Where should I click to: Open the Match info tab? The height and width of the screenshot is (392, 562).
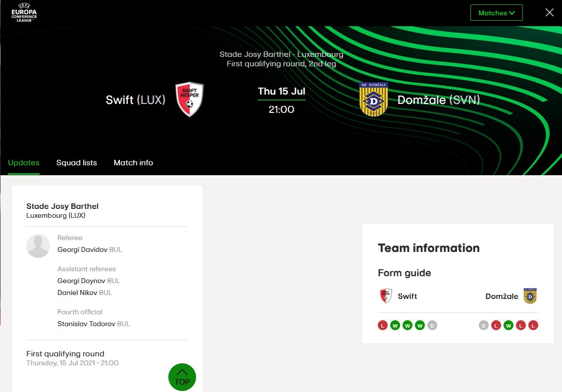(133, 163)
